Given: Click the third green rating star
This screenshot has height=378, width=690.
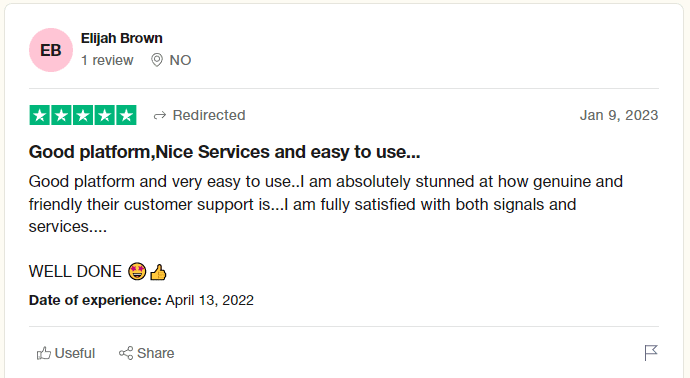Looking at the screenshot, I should coord(83,115).
